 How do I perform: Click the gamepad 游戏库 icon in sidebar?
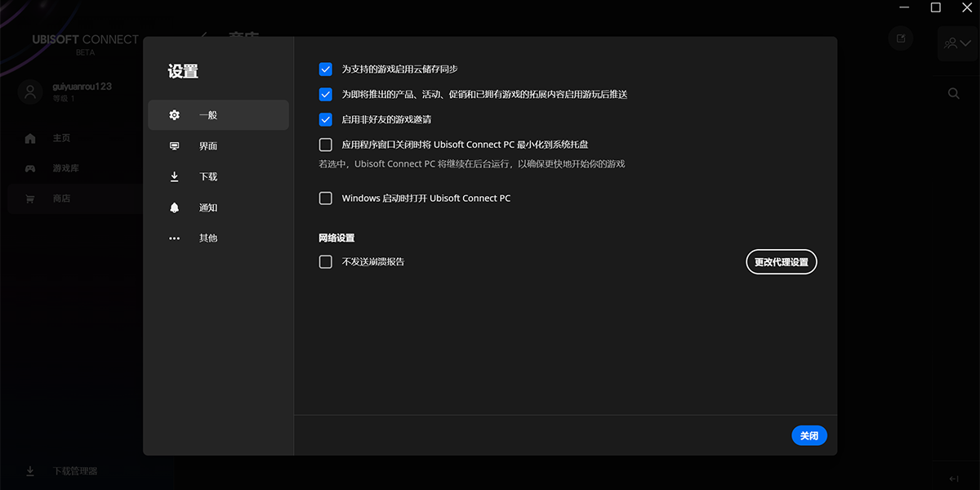[x=30, y=168]
